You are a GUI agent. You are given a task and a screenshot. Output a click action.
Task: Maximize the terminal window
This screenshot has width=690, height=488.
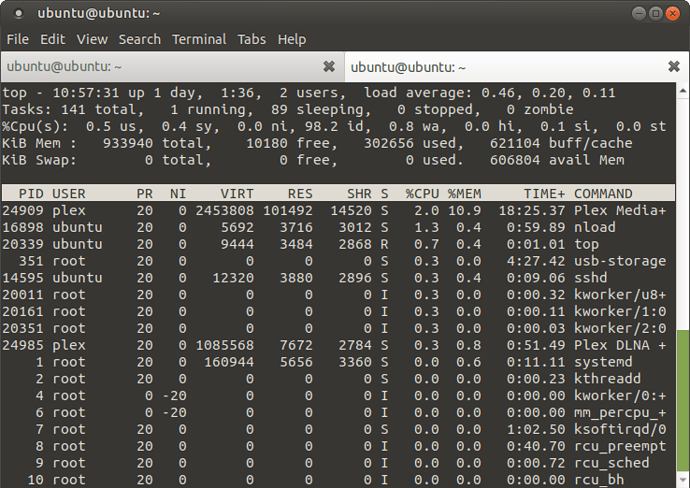click(656, 14)
